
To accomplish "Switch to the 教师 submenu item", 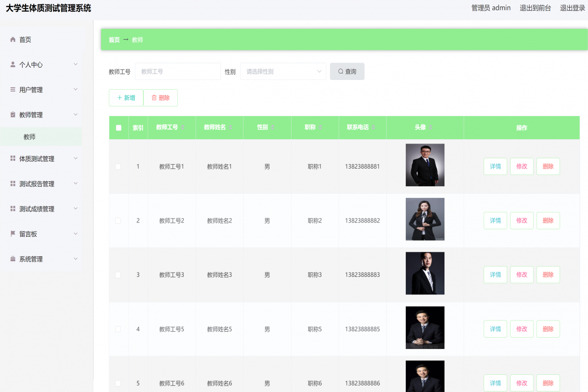I will [29, 136].
